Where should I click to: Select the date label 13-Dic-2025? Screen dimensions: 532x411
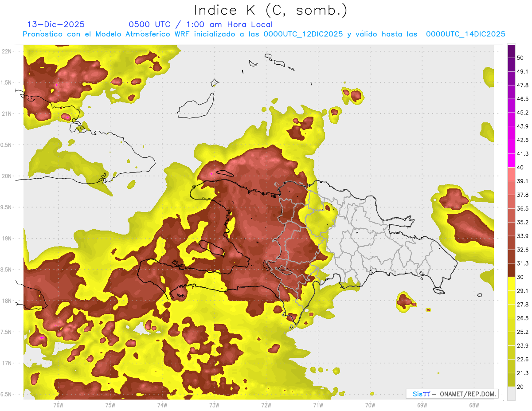point(56,24)
